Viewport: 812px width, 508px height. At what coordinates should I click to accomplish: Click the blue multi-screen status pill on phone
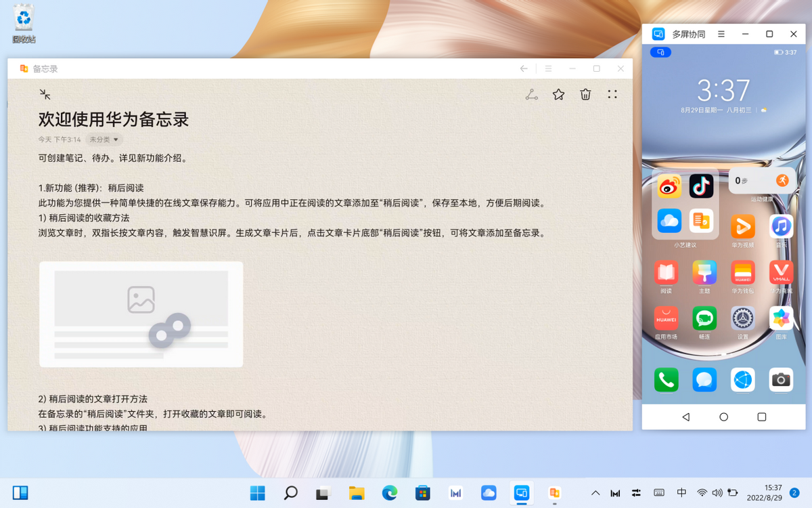coord(660,52)
